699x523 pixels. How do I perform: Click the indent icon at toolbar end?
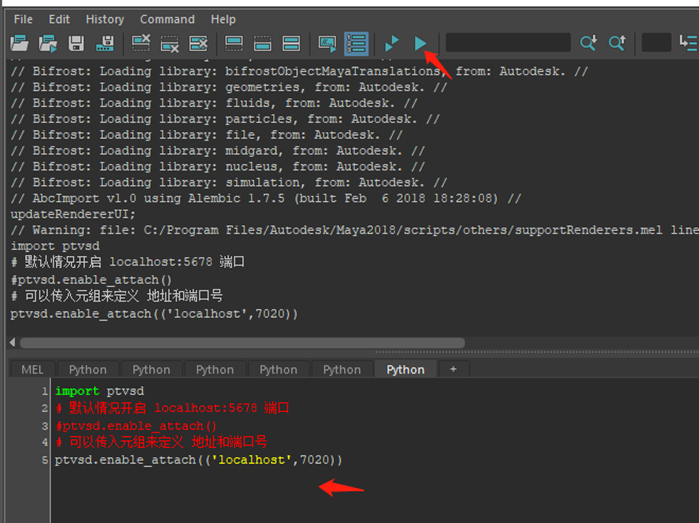[688, 43]
